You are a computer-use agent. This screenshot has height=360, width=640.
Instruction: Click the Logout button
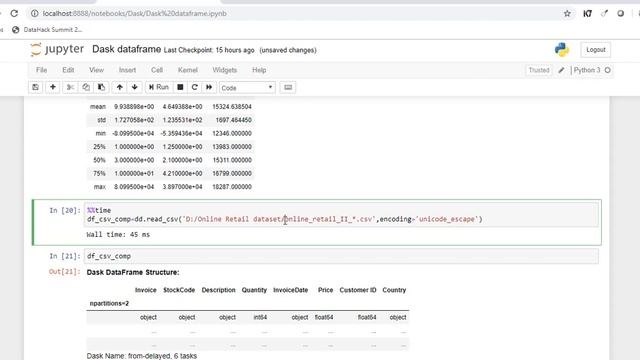tap(596, 50)
